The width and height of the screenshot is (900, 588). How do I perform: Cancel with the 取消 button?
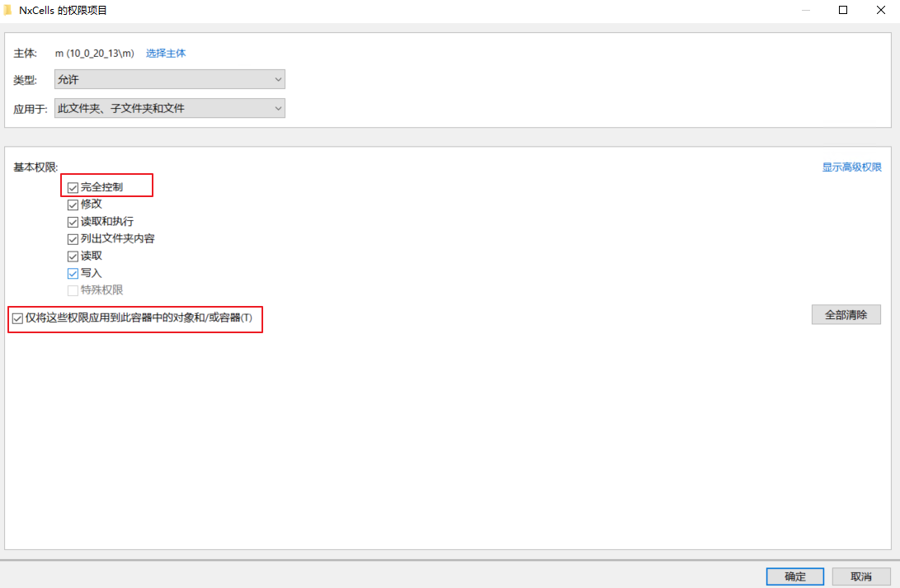tap(861, 576)
